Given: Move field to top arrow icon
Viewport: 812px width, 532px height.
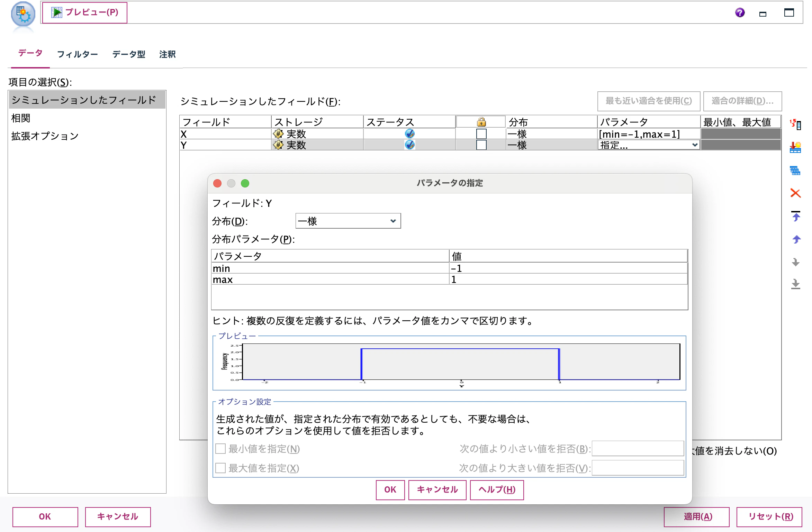Looking at the screenshot, I should tap(796, 216).
